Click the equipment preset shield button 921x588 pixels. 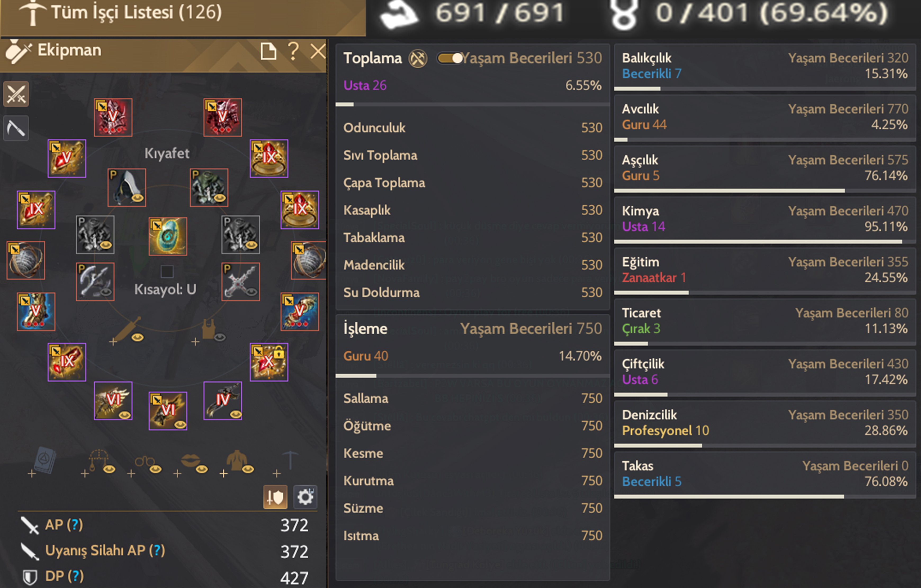pos(275,497)
